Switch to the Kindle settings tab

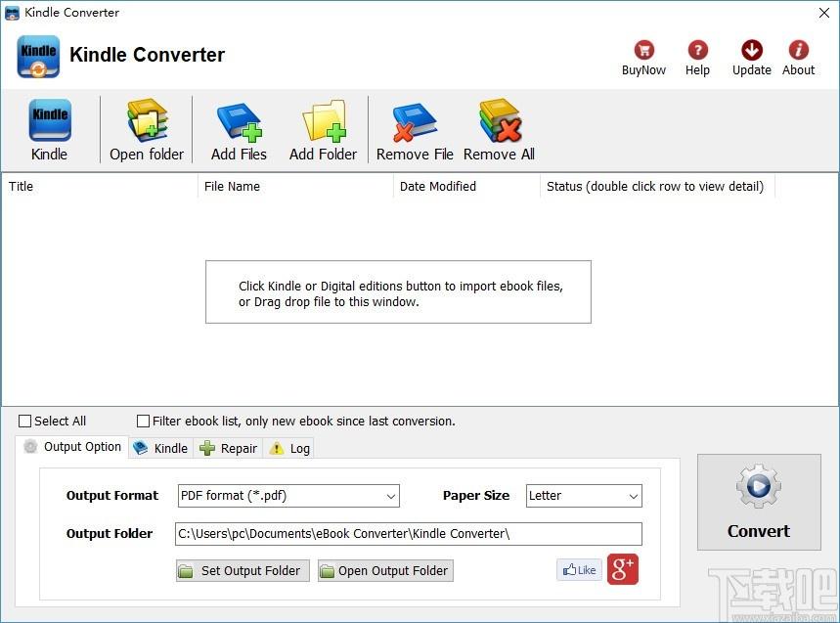click(160, 448)
